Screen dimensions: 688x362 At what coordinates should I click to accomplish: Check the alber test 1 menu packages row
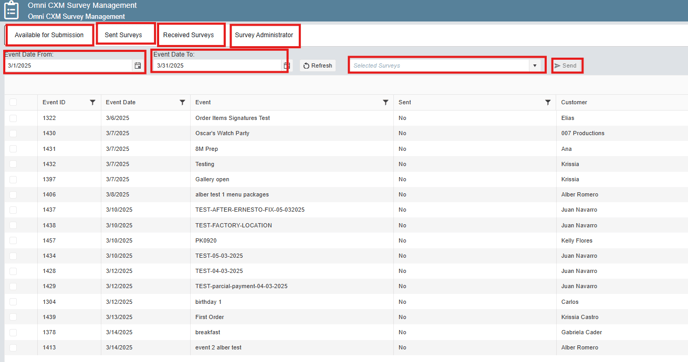pos(13,194)
